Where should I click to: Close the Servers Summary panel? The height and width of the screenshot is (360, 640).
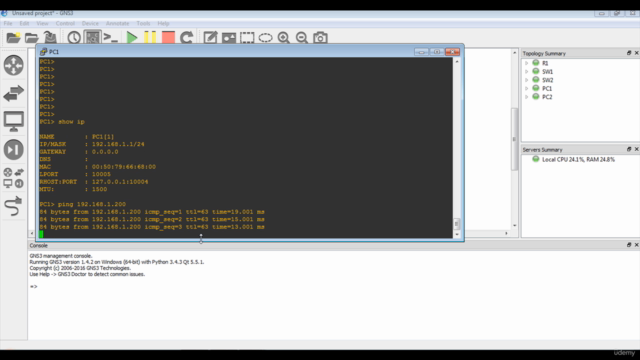coord(636,149)
